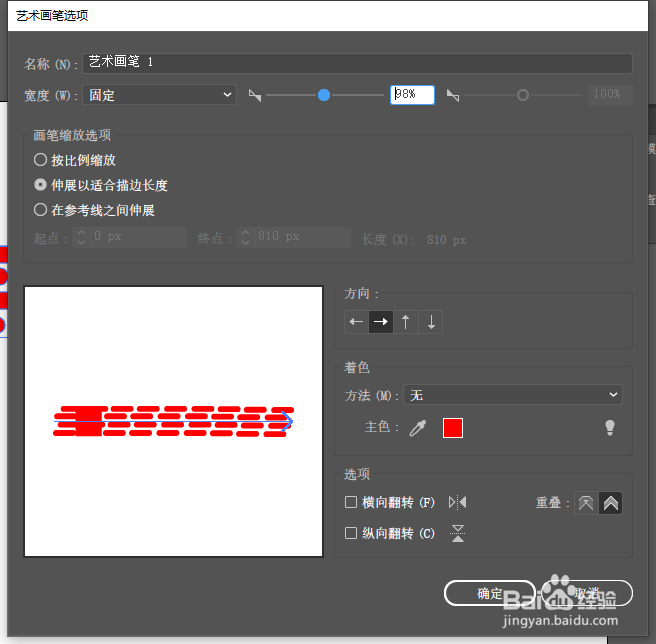Click the 方向 section label
656x644 pixels.
361,294
